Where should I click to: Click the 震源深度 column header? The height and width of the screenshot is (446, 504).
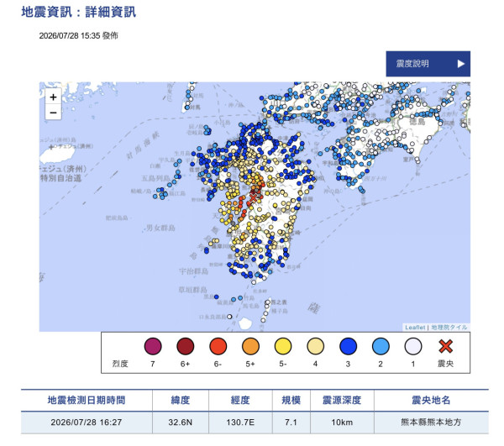coord(342,400)
